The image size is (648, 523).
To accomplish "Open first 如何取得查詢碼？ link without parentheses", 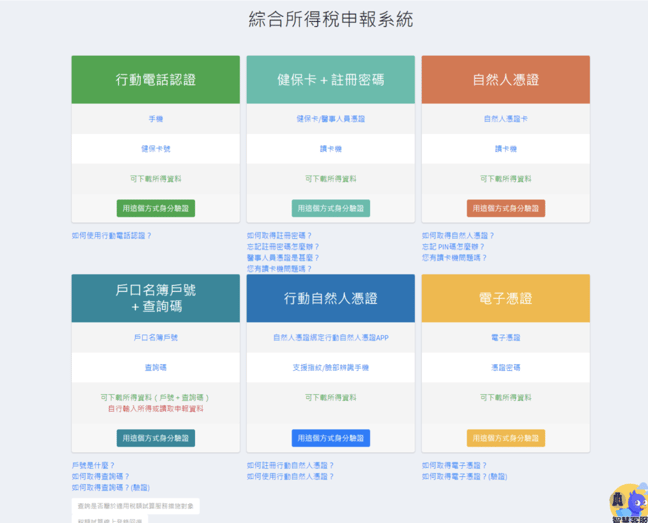I will coord(101,476).
